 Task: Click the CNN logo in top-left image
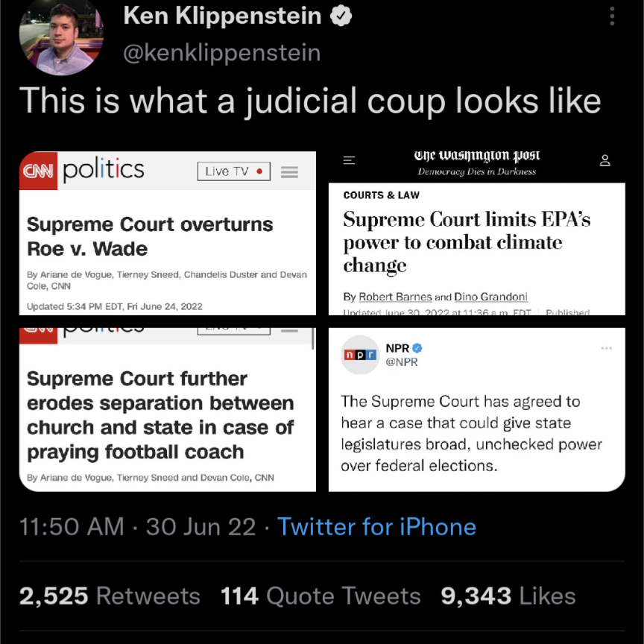coord(38,171)
